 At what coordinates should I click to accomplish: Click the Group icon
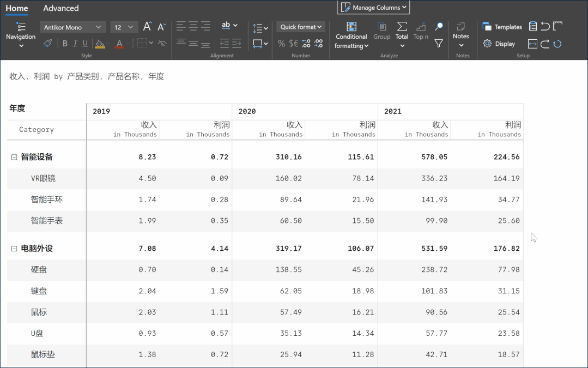(x=382, y=31)
